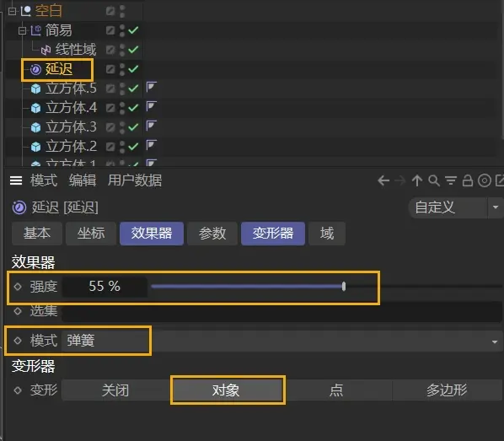Toggle the 变形器 tab
Screen dimensions: 504x441
[273, 234]
